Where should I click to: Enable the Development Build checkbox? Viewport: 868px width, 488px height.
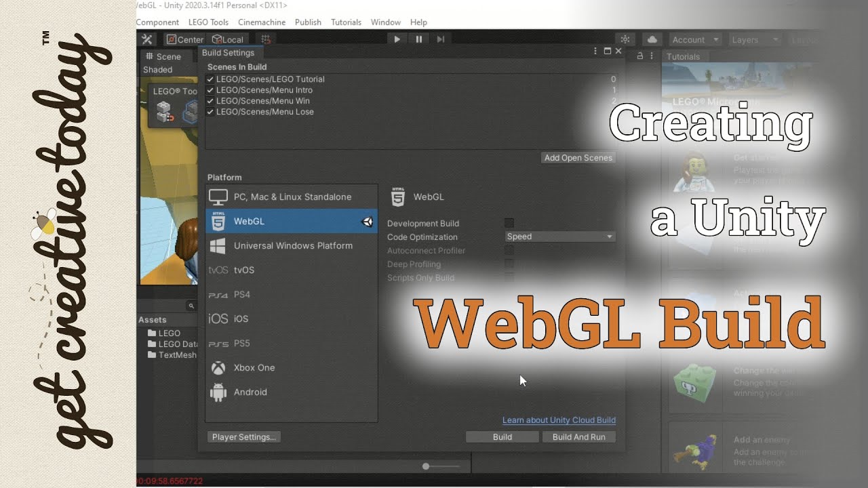(509, 223)
